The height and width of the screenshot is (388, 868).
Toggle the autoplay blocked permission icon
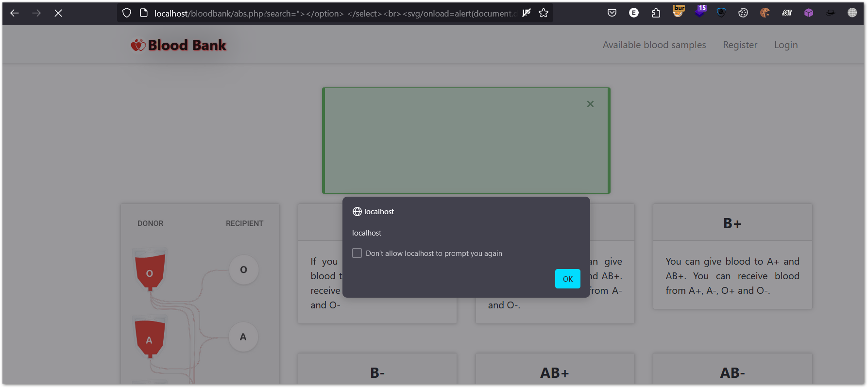coord(527,13)
